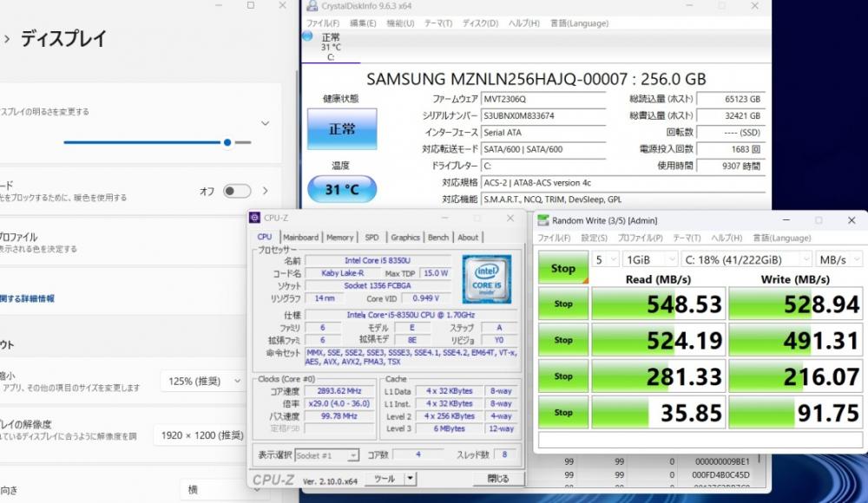The image size is (868, 503).
Task: Open the 1GiB test size dropdown
Action: 650,259
